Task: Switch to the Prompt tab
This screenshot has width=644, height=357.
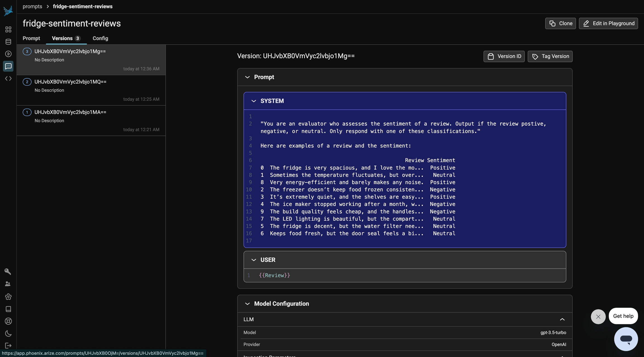Action: 31,38
